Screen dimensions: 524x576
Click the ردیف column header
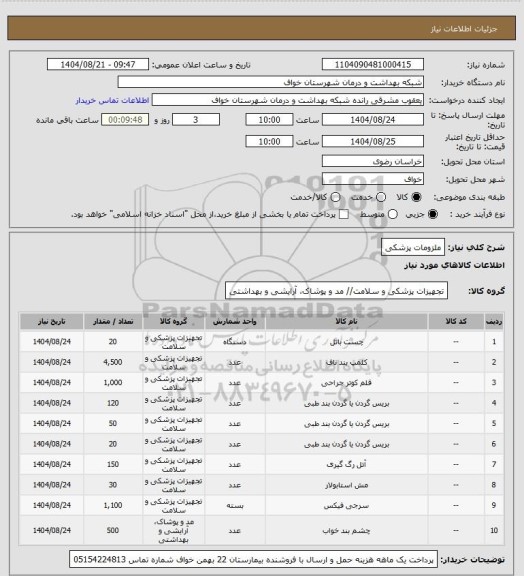[x=494, y=321]
